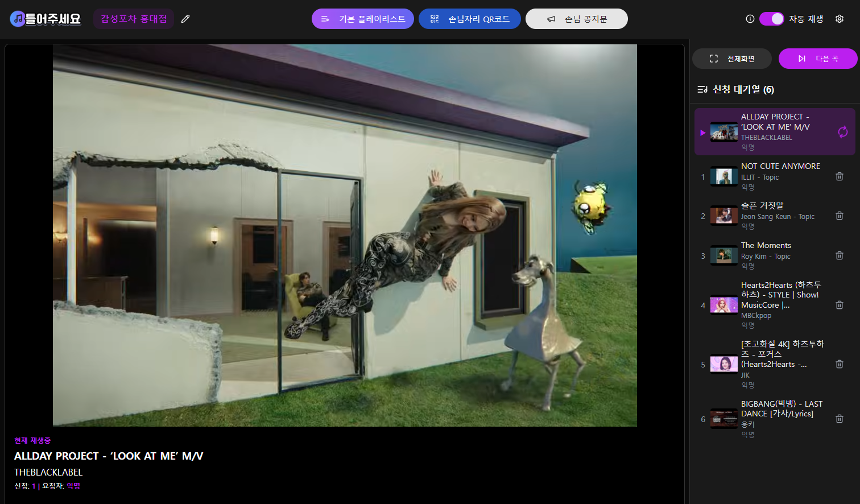Click the 틀어주세요 logo
This screenshot has width=860, height=504.
(x=46, y=19)
